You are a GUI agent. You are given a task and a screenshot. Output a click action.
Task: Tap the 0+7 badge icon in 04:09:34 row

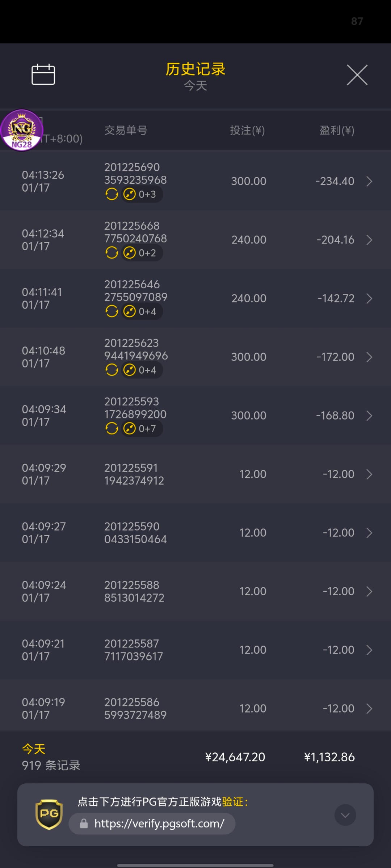(130, 429)
